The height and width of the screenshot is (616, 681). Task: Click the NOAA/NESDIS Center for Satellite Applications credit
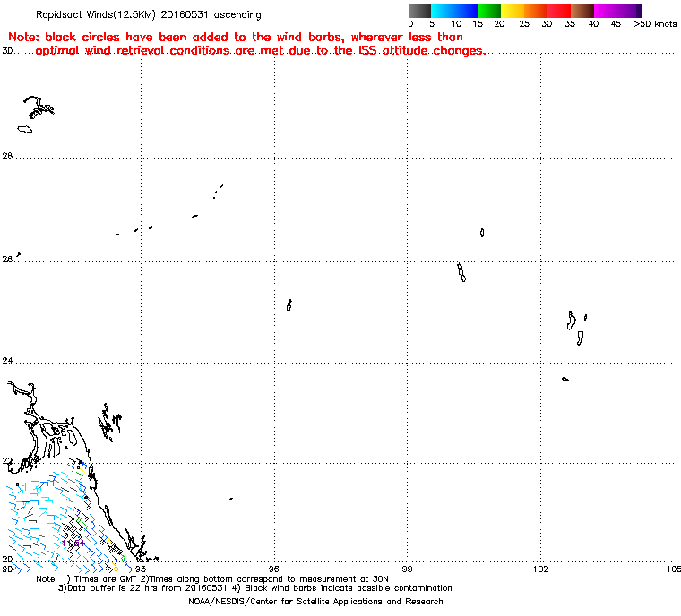point(315,602)
